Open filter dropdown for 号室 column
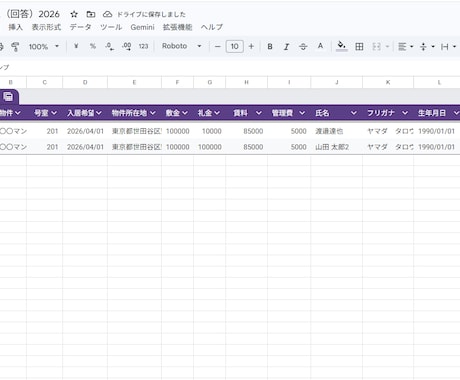Image resolution: width=460 pixels, height=380 pixels. tap(54, 113)
